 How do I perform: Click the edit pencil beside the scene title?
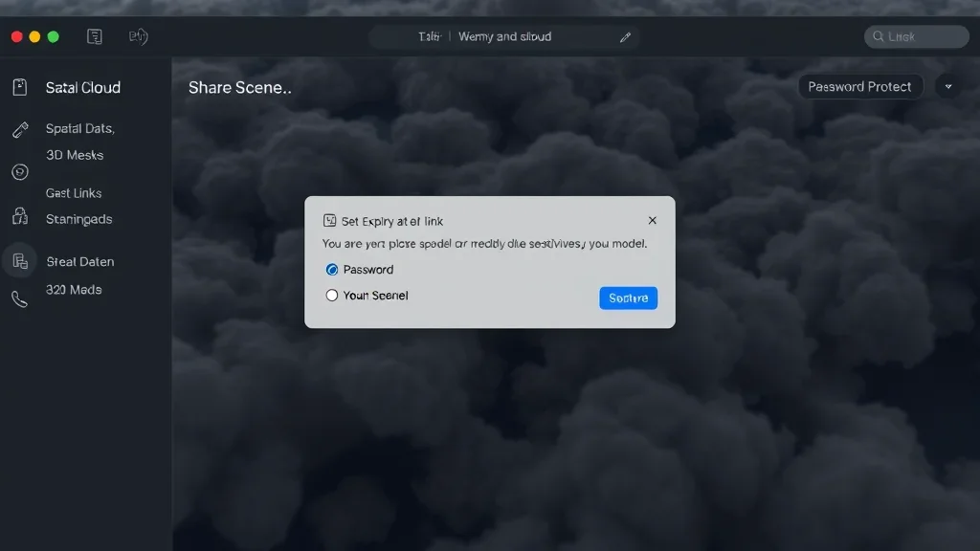(626, 36)
